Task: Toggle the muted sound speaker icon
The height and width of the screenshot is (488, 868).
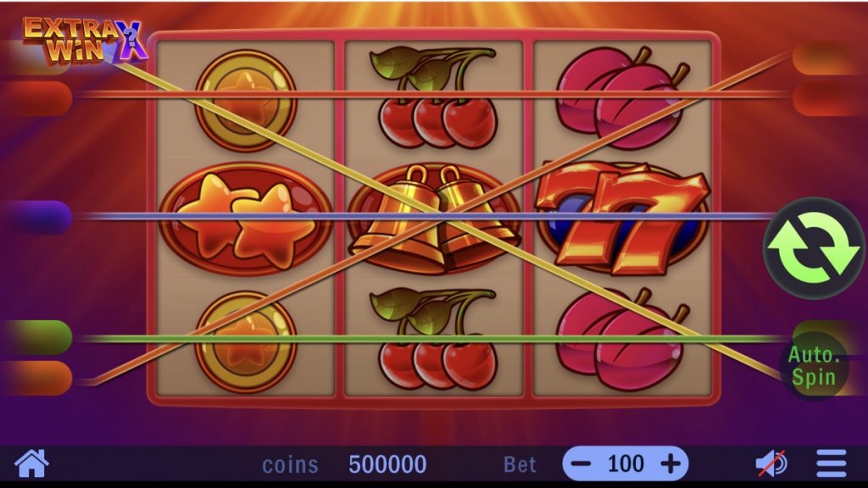Action: point(771,463)
